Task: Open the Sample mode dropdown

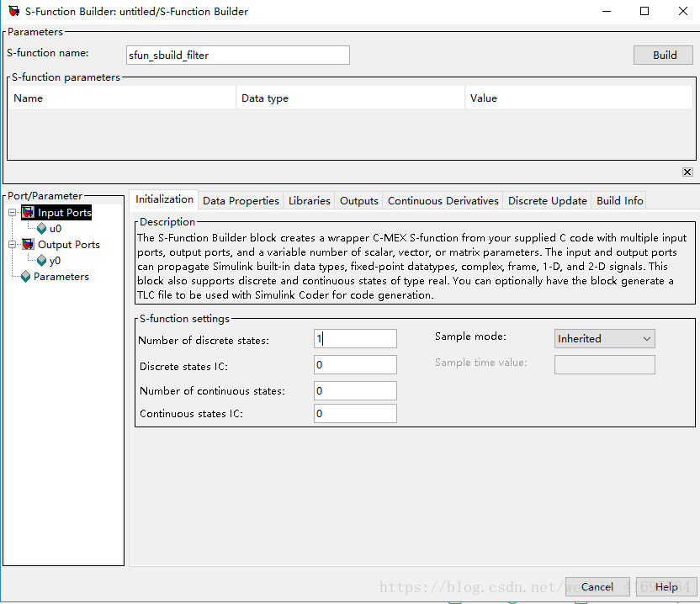Action: [x=604, y=339]
